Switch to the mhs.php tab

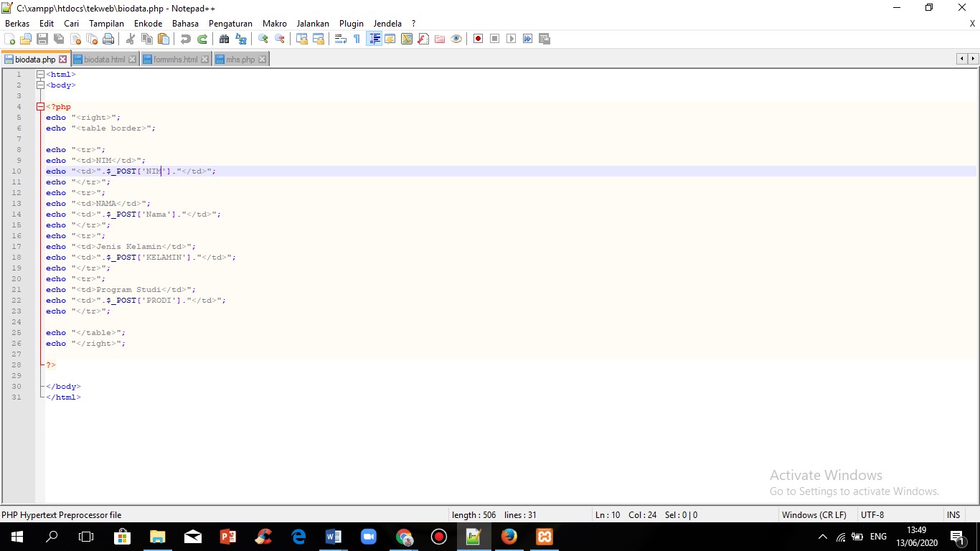click(x=240, y=60)
